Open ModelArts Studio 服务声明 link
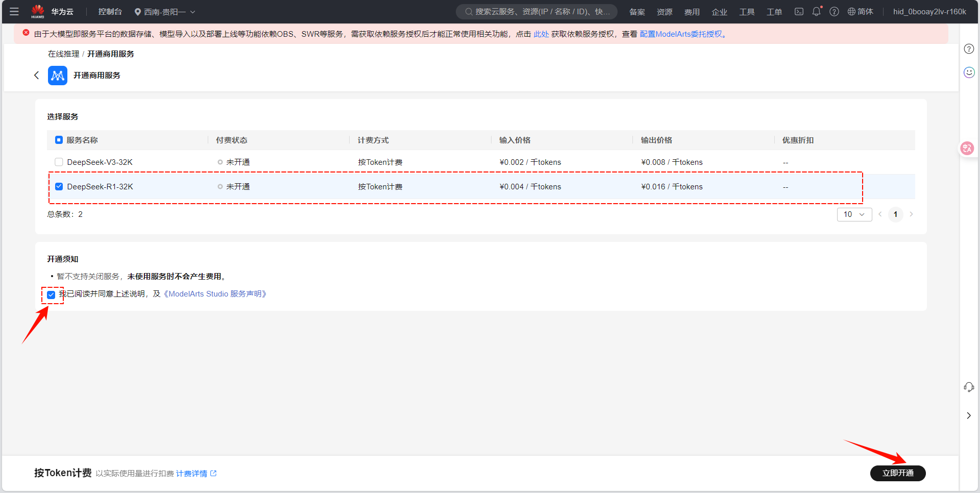Viewport: 980px width, 493px height. click(215, 294)
